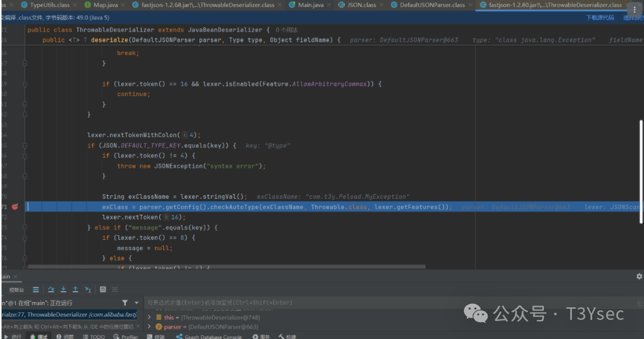Expand the 'this' variable node

pyautogui.click(x=150, y=318)
